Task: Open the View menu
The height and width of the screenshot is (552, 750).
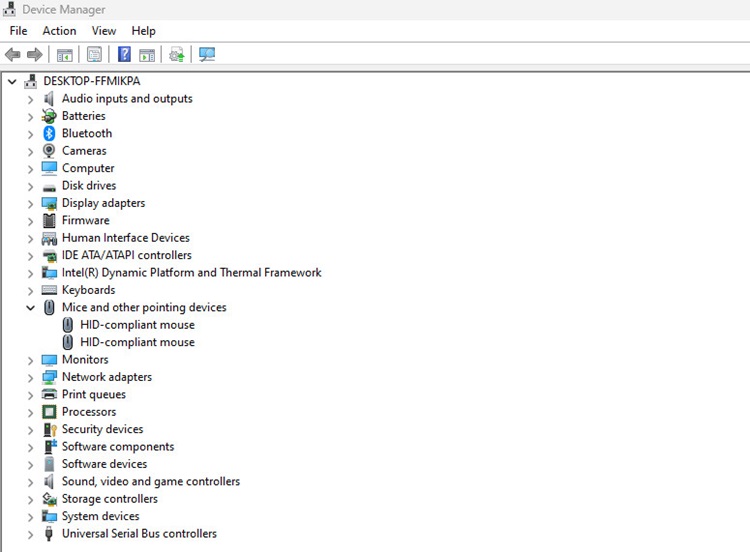Action: click(104, 31)
